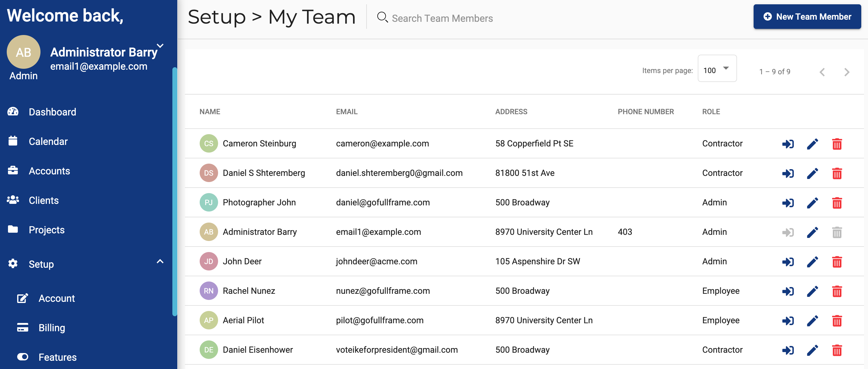The width and height of the screenshot is (868, 369).
Task: Click ROLE column header
Action: (711, 112)
